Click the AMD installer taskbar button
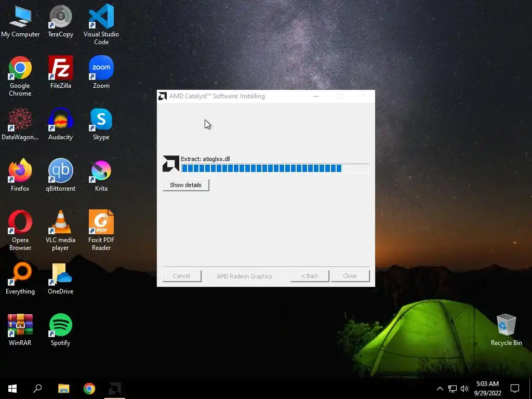This screenshot has height=399, width=532. point(115,389)
